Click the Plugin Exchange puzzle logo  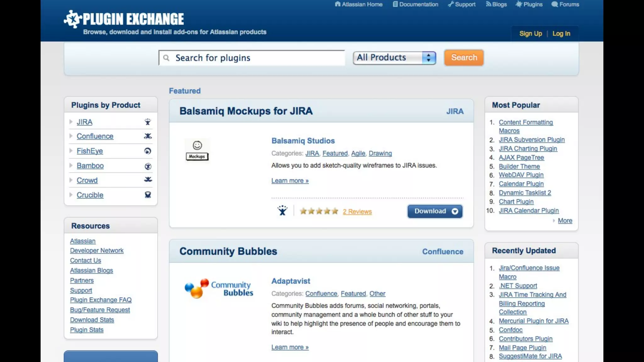click(x=73, y=19)
